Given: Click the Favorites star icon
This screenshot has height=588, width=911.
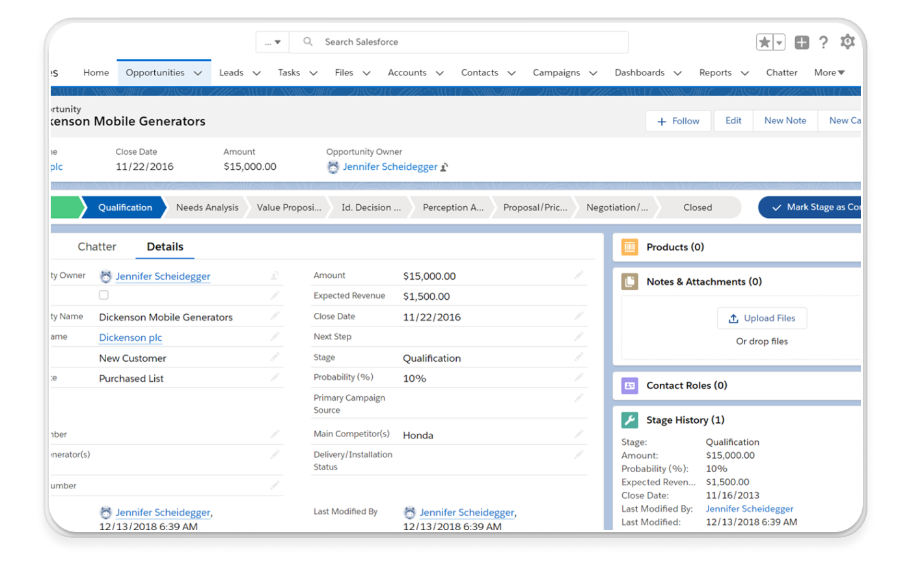Looking at the screenshot, I should (x=765, y=42).
